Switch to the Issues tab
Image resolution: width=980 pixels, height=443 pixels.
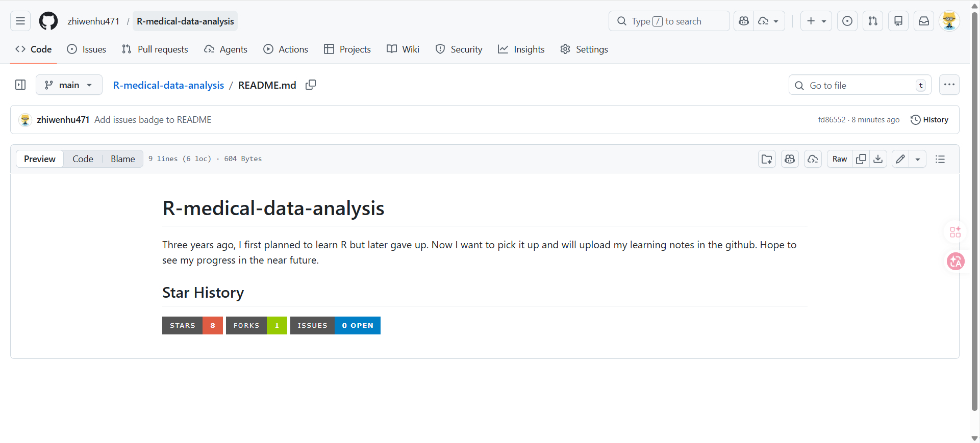(x=87, y=49)
